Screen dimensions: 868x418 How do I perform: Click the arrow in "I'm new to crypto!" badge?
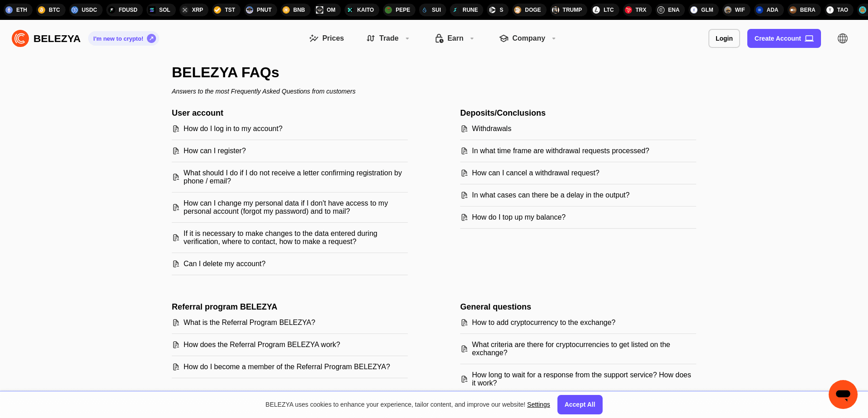click(x=151, y=38)
